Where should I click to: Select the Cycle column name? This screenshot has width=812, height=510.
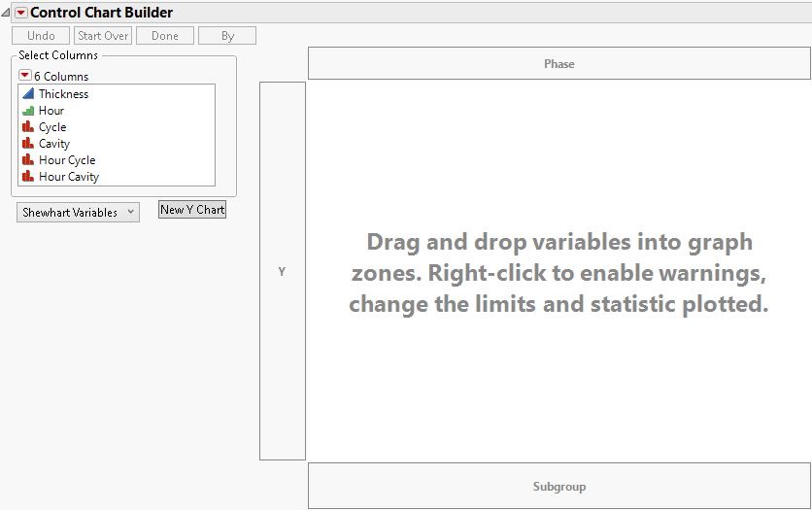click(52, 127)
